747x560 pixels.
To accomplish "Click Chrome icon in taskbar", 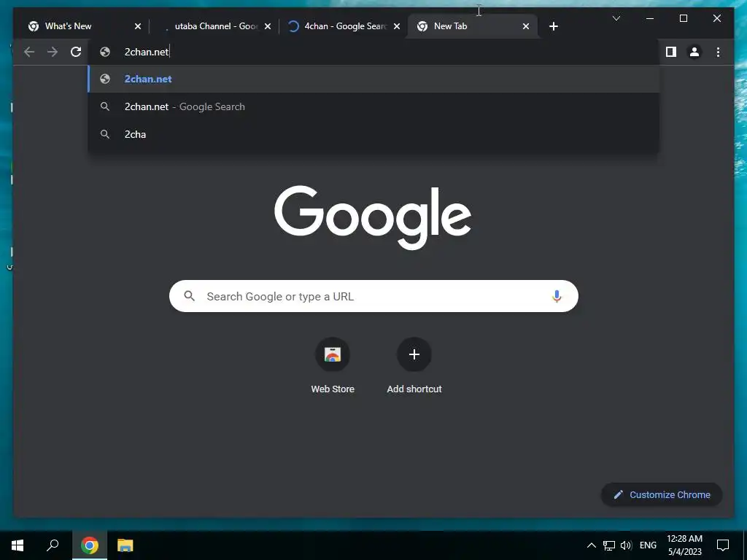I will click(89, 545).
